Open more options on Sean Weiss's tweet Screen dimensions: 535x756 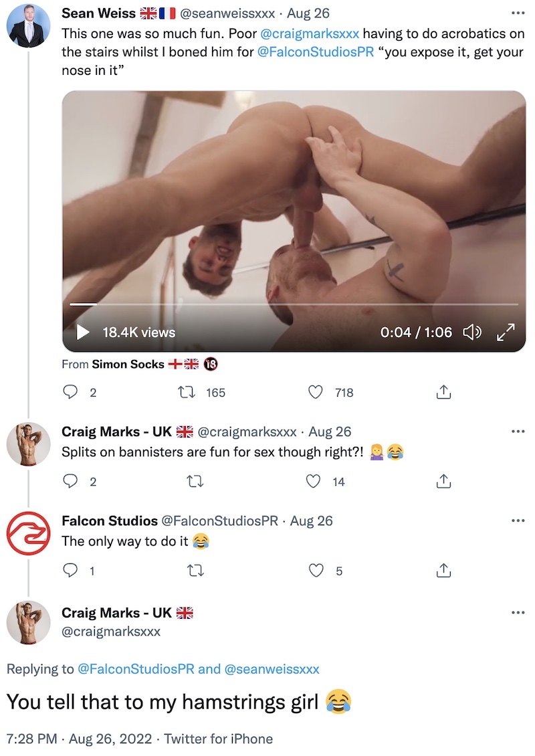518,13
